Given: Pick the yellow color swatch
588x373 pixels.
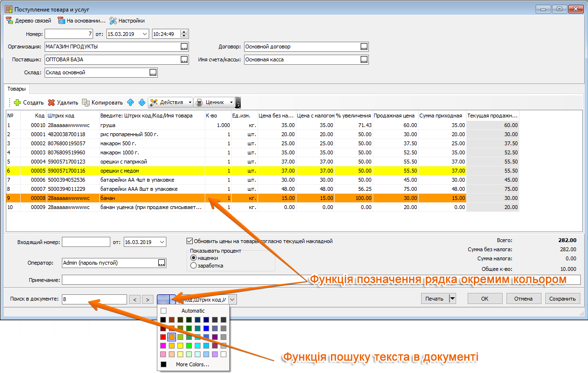Looking at the screenshot, I should coord(180,346).
